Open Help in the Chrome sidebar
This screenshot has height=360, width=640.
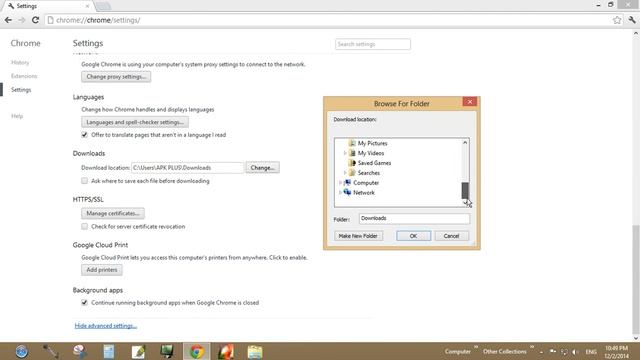pyautogui.click(x=17, y=116)
